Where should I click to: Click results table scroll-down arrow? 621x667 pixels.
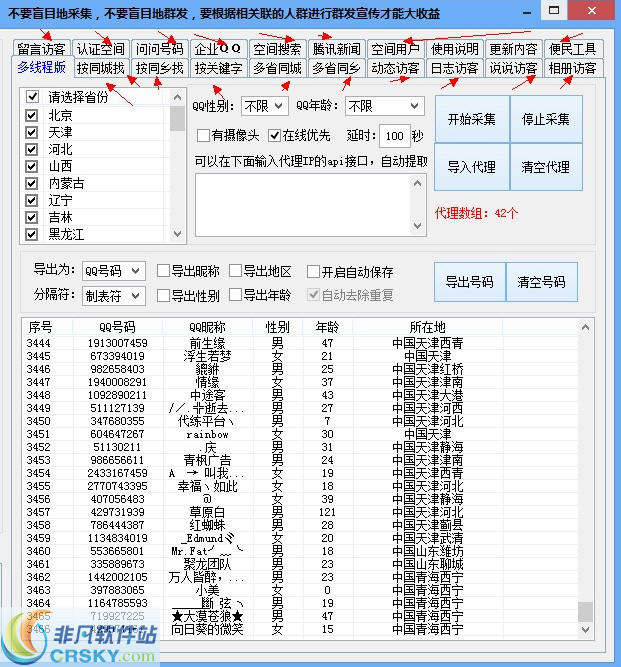585,630
